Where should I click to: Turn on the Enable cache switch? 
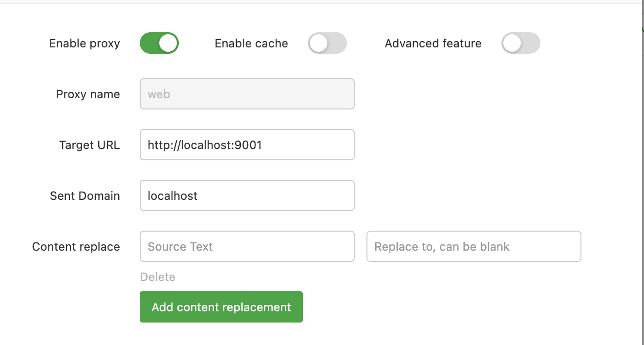(x=327, y=43)
